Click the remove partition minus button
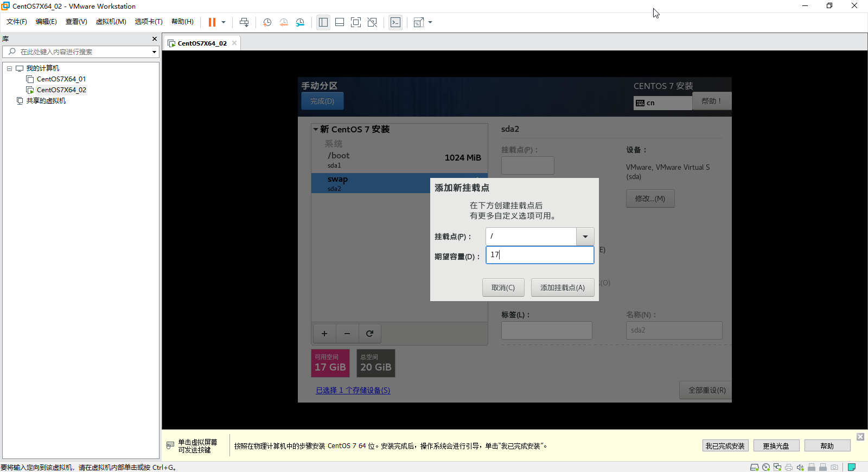 347,334
